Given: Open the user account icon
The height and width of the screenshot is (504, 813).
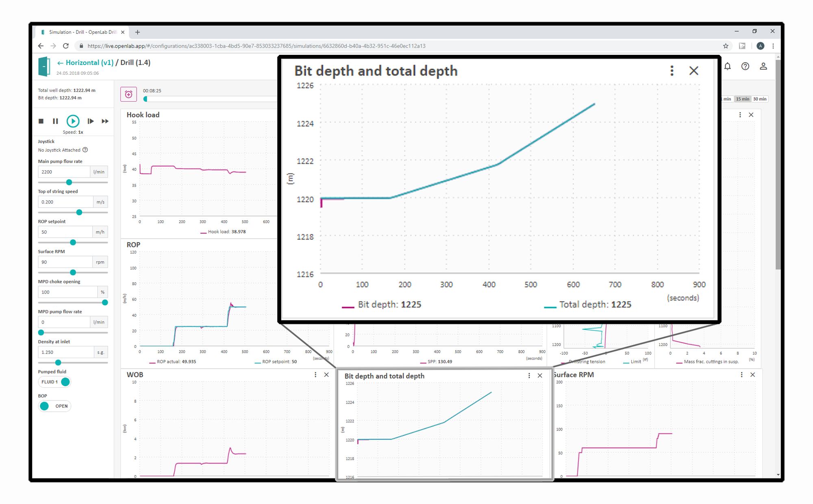Looking at the screenshot, I should pyautogui.click(x=763, y=66).
